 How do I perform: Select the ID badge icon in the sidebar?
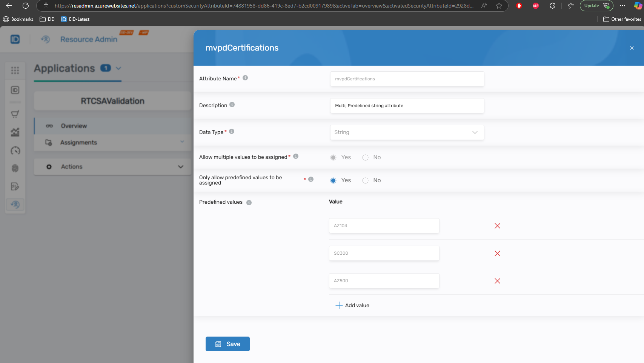(15, 90)
